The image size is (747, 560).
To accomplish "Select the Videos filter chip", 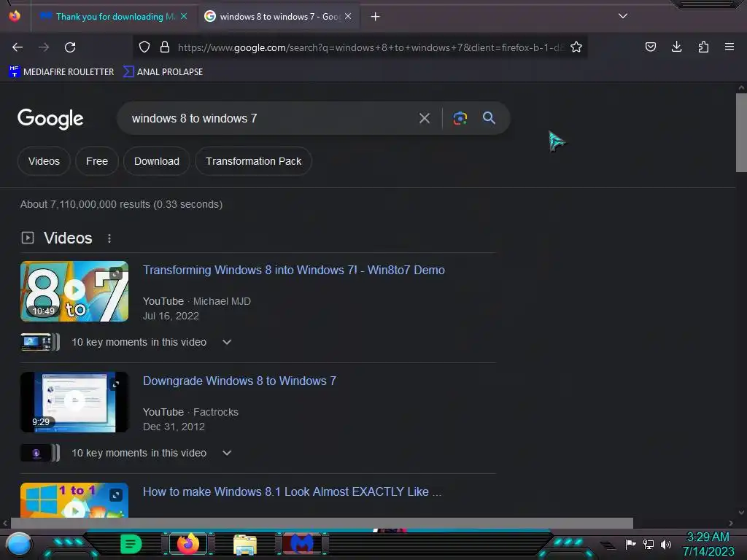I will tap(44, 161).
